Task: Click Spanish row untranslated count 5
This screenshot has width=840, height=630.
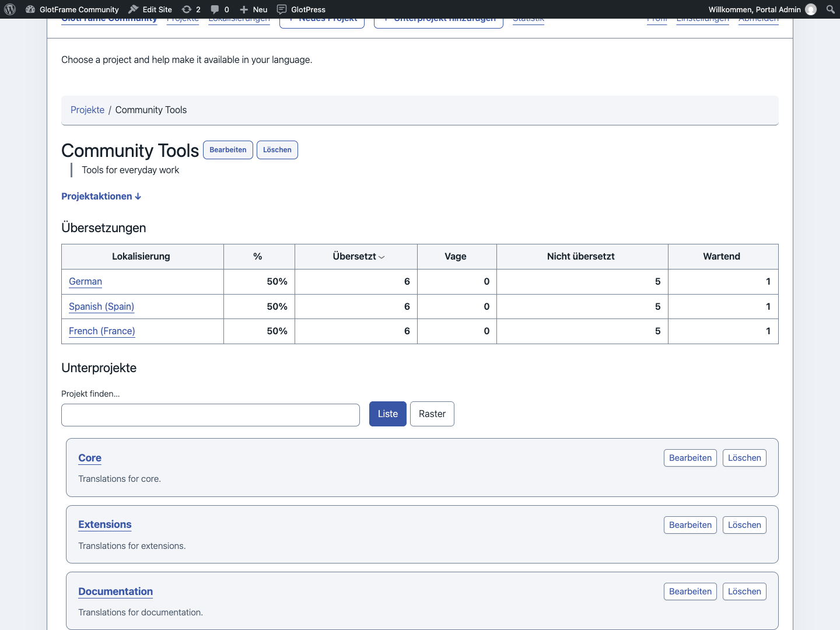Action: 658,307
